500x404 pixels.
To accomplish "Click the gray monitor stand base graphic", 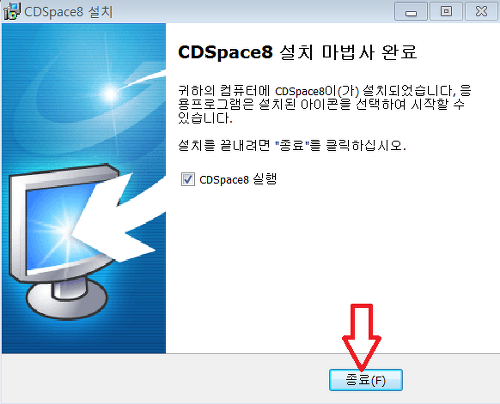I will click(67, 298).
